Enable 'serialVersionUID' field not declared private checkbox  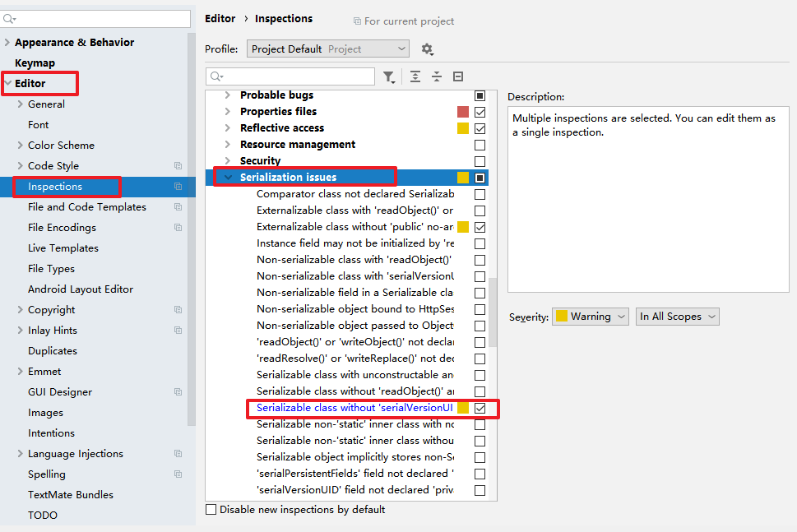click(480, 490)
